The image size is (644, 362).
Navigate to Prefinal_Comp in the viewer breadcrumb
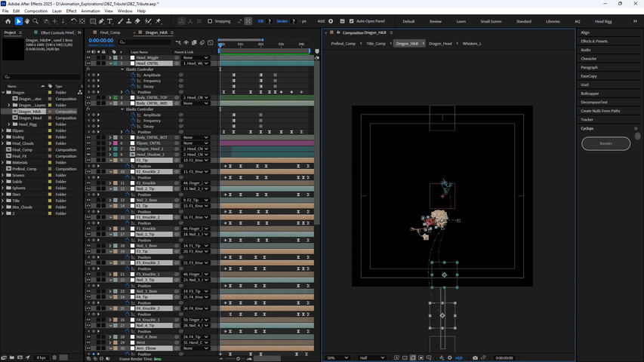(x=343, y=44)
